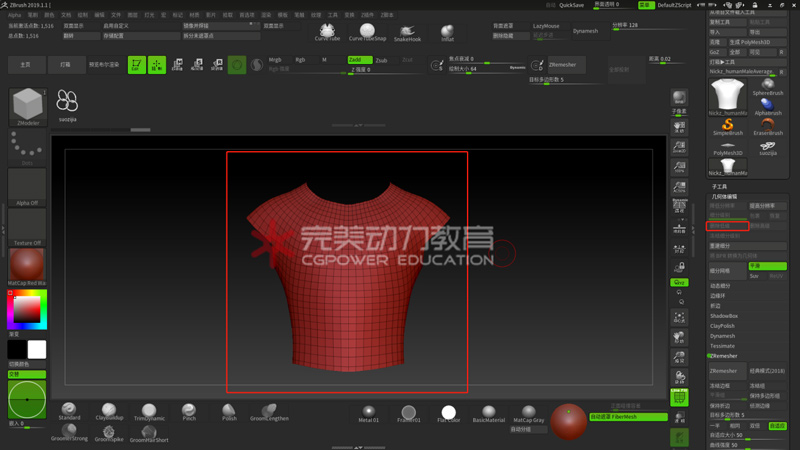Image resolution: width=800 pixels, height=450 pixels.
Task: Enable the Mrgb channel
Action: pos(275,60)
